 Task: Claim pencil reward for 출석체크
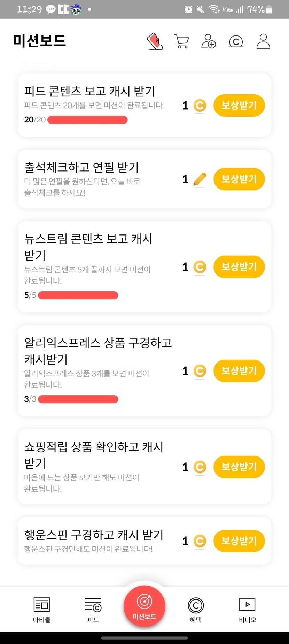click(x=239, y=179)
